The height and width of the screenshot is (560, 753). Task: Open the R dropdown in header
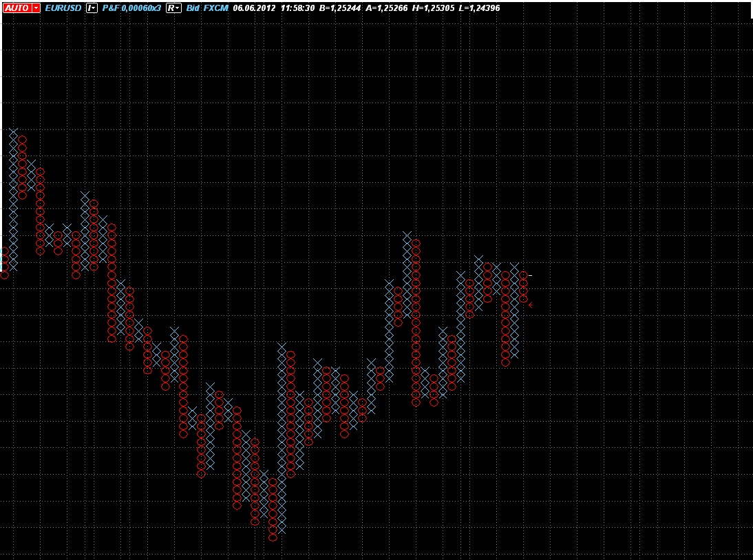click(x=173, y=8)
